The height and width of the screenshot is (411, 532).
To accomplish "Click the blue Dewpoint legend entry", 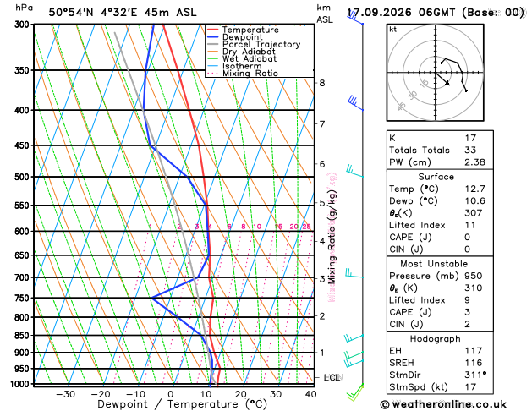I will coord(235,37).
